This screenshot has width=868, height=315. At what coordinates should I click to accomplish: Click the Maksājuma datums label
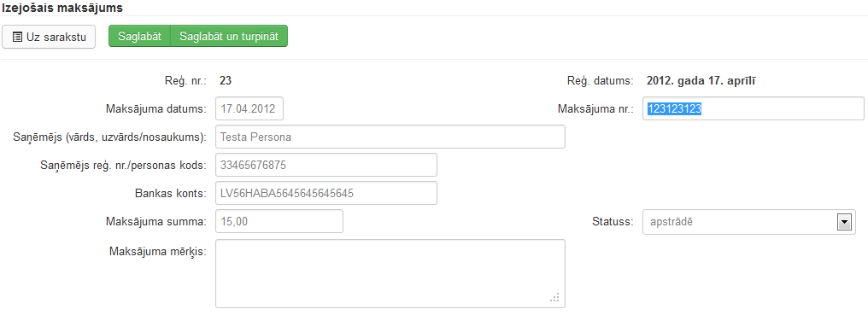(156, 109)
